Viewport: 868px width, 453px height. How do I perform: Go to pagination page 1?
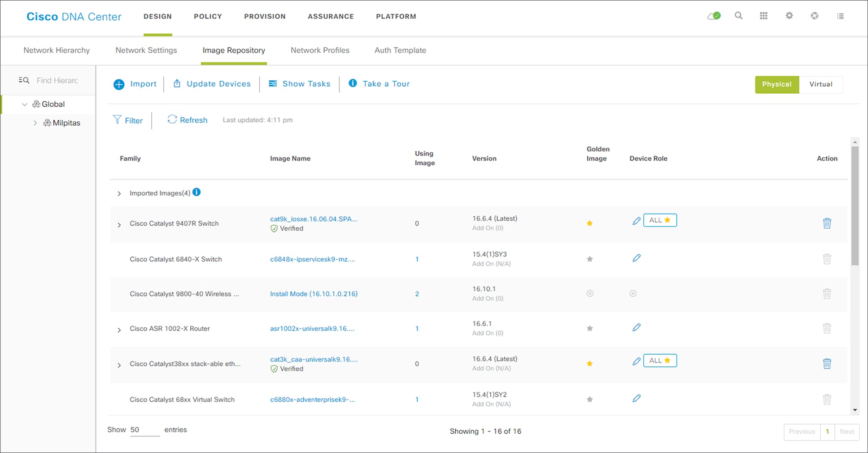pos(827,431)
